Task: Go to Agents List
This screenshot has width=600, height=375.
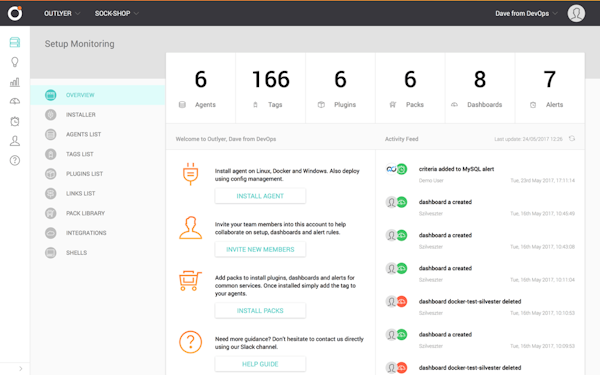Action: 98,134
